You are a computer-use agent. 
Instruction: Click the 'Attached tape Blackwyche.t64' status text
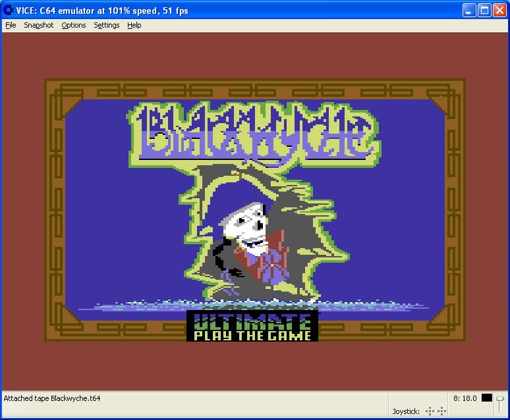click(52, 398)
